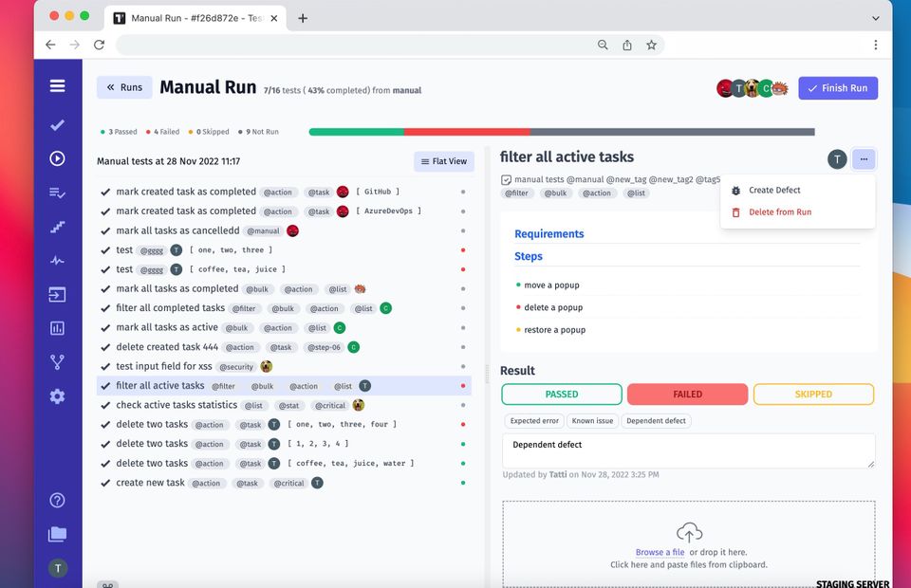Screen dimensions: 911x588
Task: Open a new browser tab
Action: (x=303, y=18)
